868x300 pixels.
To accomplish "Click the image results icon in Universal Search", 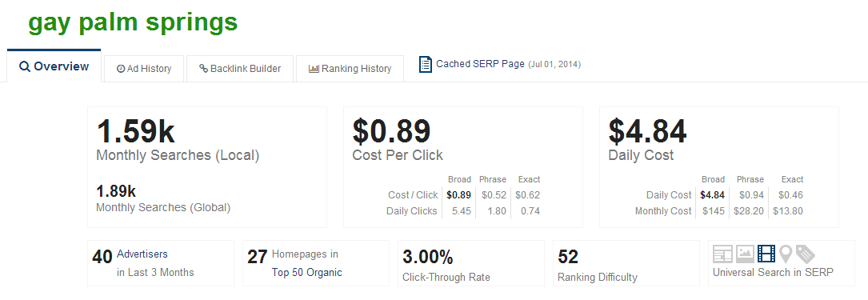I will pos(745,254).
